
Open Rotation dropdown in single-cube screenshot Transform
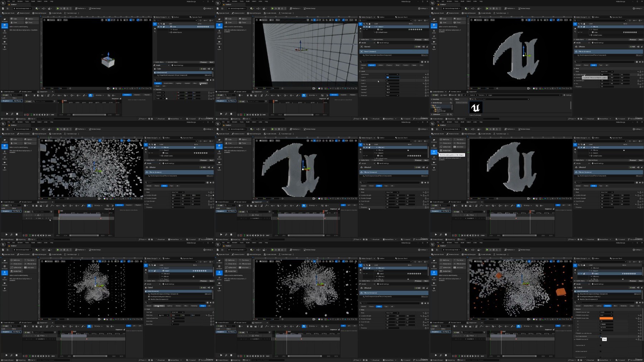tap(160, 96)
